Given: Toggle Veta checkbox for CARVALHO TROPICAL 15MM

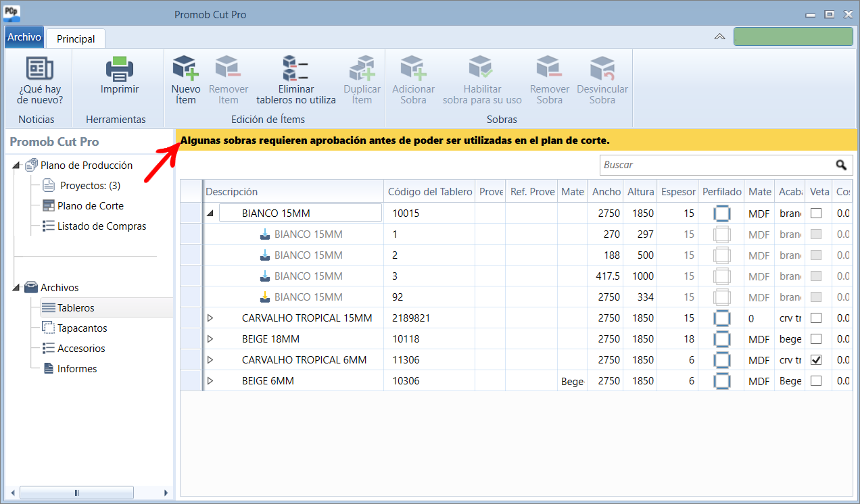Looking at the screenshot, I should click(816, 318).
